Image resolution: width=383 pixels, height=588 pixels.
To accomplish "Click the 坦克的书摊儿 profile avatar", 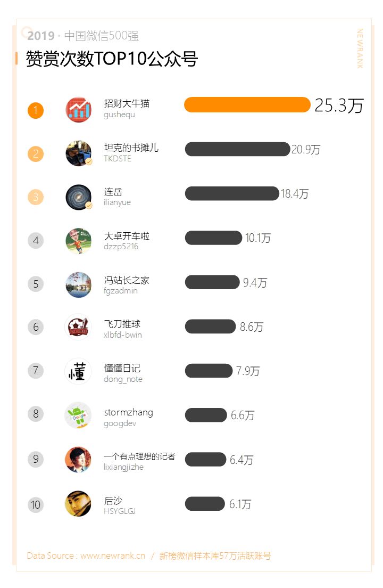I will click(78, 153).
